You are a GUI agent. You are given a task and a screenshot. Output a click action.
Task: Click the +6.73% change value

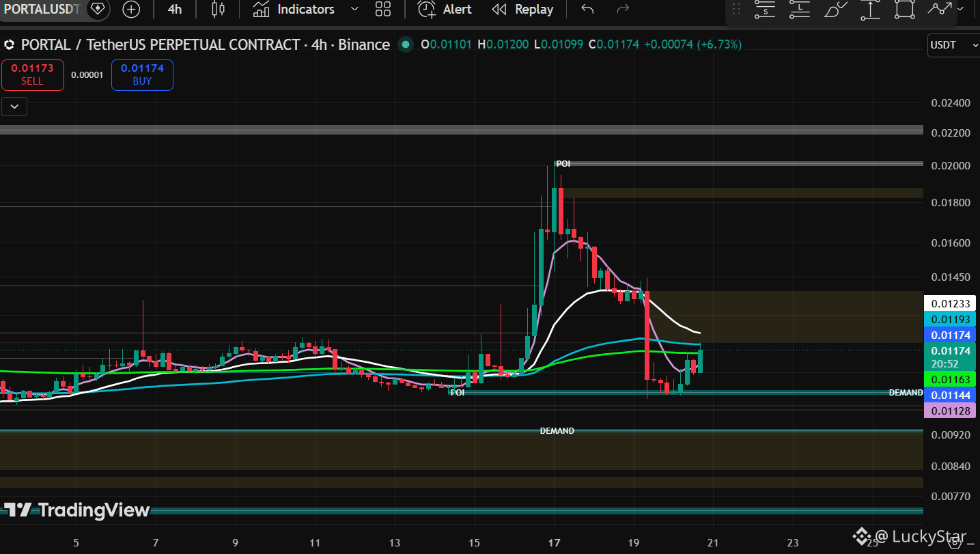coord(719,45)
